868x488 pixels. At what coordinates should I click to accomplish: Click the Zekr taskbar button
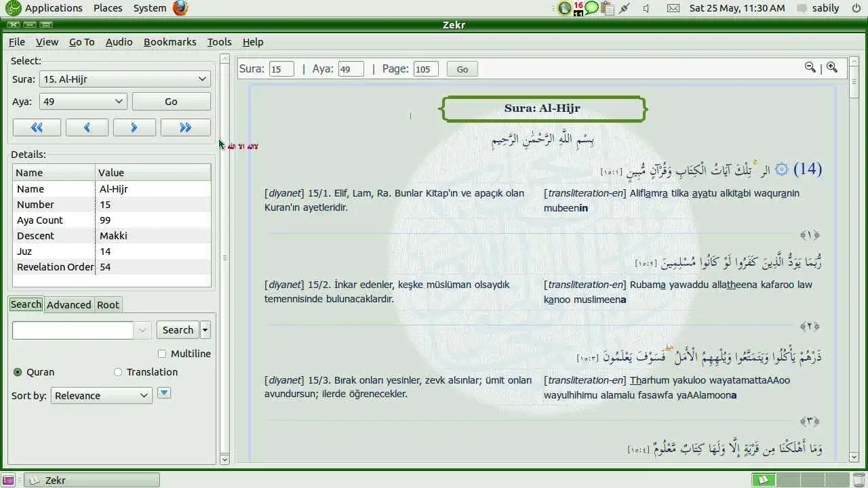click(92, 480)
